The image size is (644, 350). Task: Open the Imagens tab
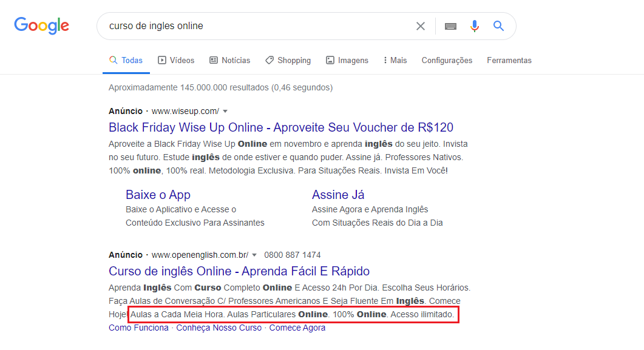[347, 60]
